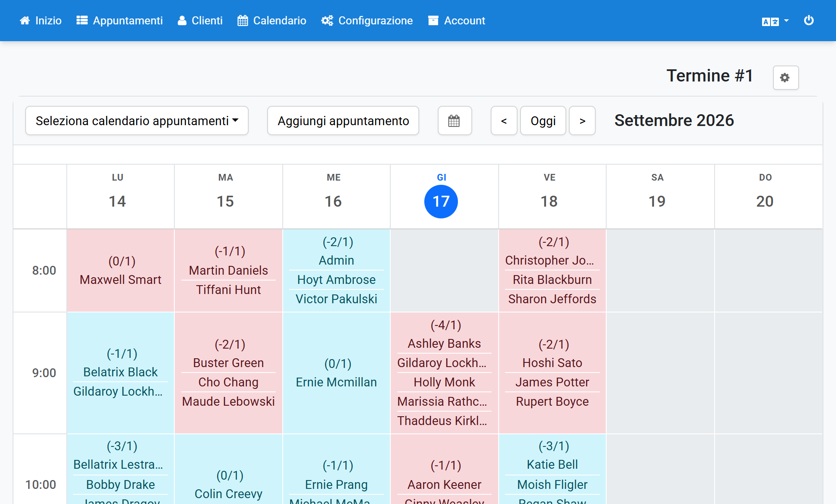This screenshot has width=836, height=504.
Task: Open the Account menu item
Action: pos(457,21)
